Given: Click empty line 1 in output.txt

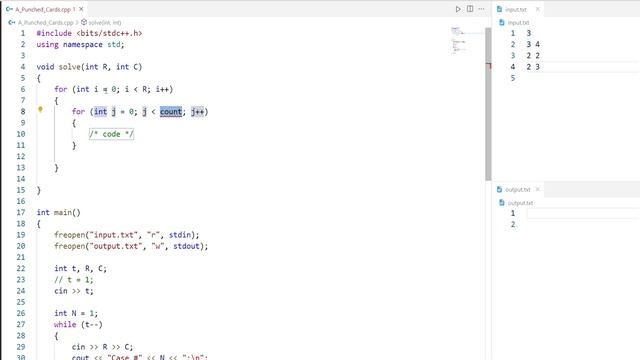Looking at the screenshot, I should (x=583, y=213).
